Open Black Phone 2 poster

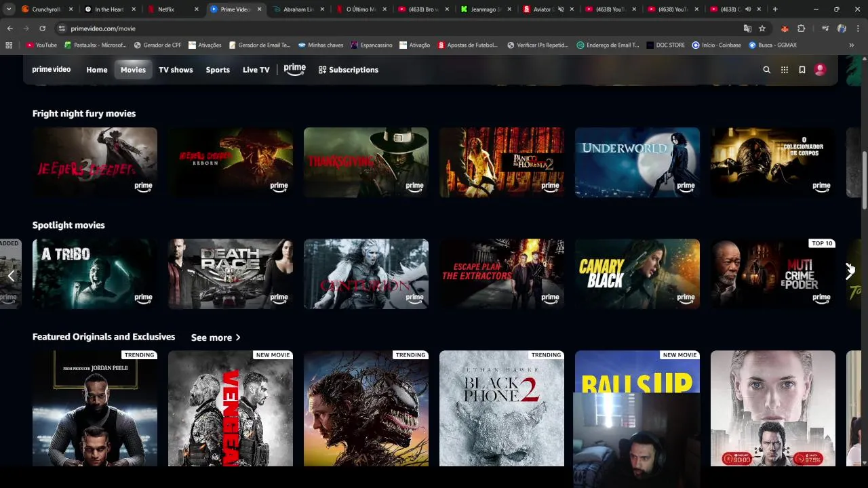click(x=502, y=409)
